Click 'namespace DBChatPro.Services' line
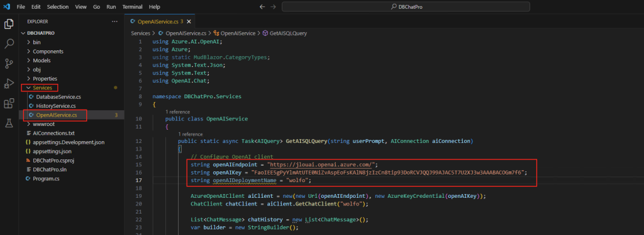This screenshot has width=644, height=235. 197,97
